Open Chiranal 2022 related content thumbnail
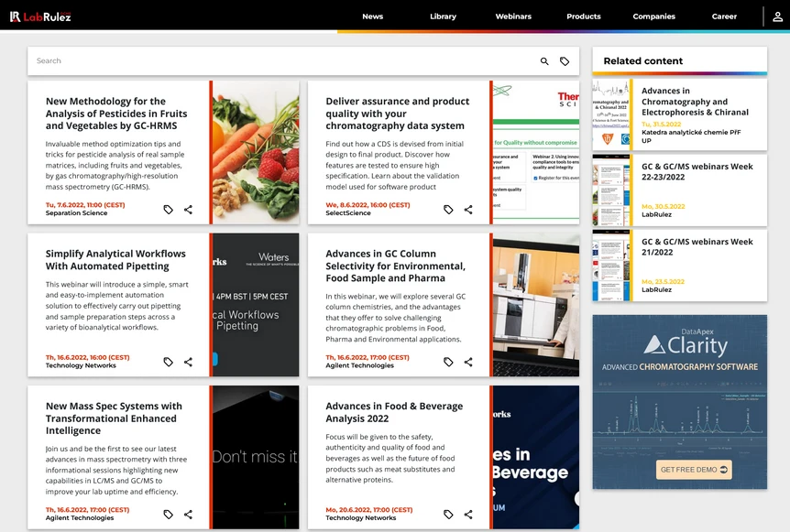 click(610, 114)
